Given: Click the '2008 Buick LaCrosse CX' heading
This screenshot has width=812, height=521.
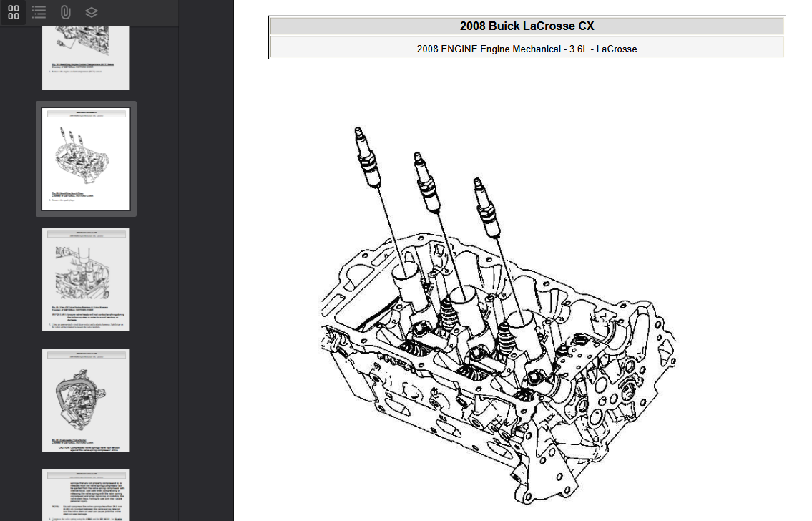Looking at the screenshot, I should pos(527,26).
